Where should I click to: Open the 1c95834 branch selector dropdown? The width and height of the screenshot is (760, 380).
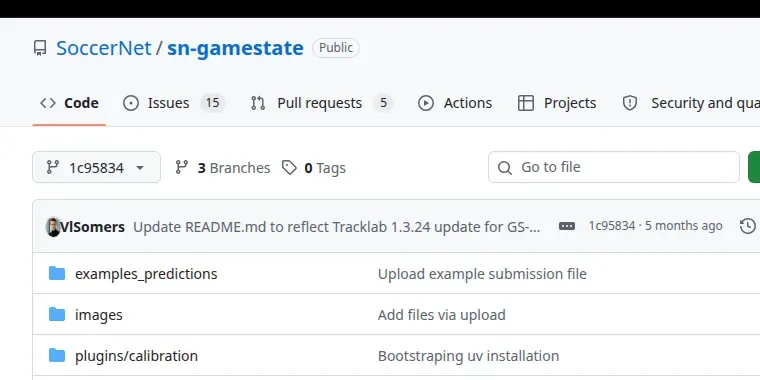(x=96, y=167)
